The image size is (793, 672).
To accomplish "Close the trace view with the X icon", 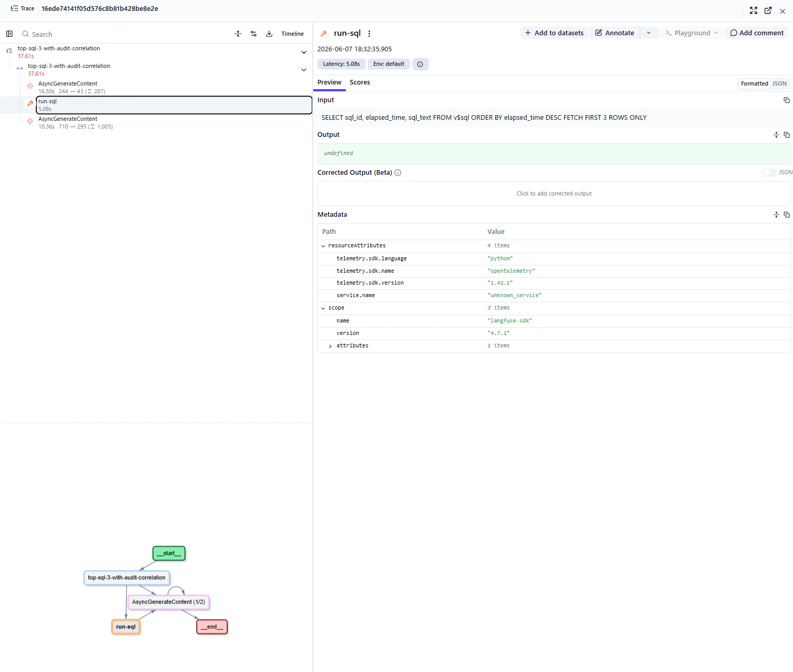I will click(x=783, y=11).
